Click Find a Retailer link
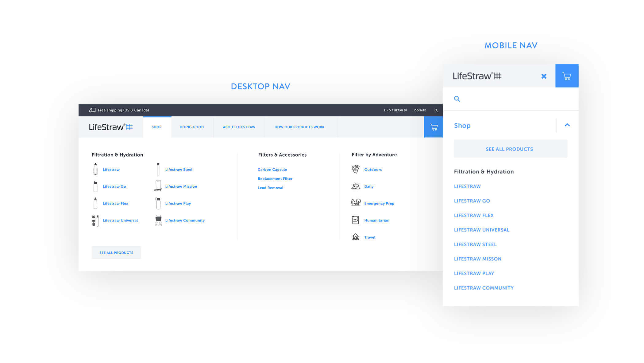644x363 pixels. (x=395, y=110)
